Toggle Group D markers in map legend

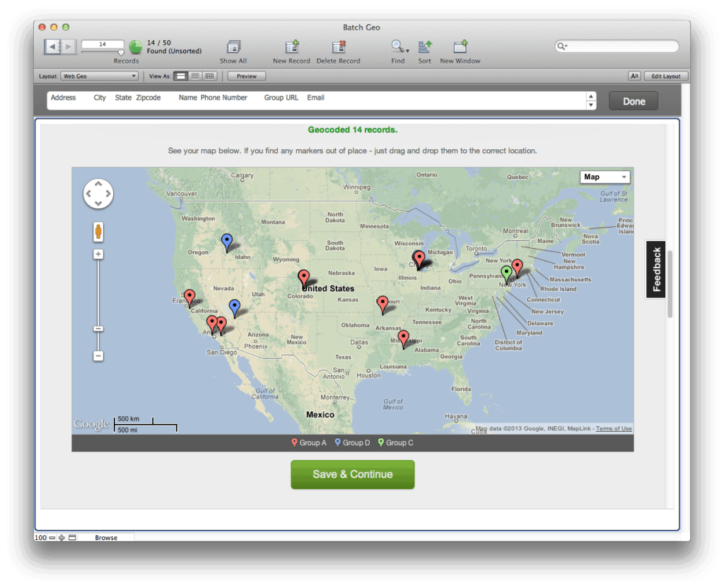pos(352,442)
